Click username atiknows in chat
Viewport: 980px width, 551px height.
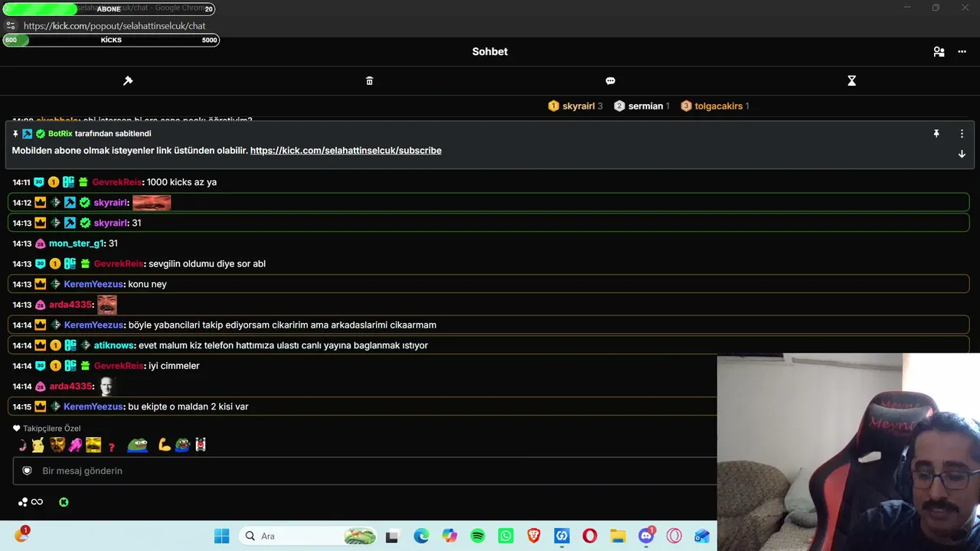[114, 345]
